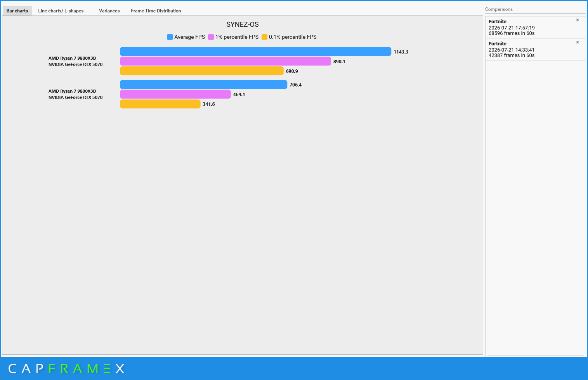Screen dimensions: 588x380
Task: Click the 341.6 percentile bar
Action: 160,104
